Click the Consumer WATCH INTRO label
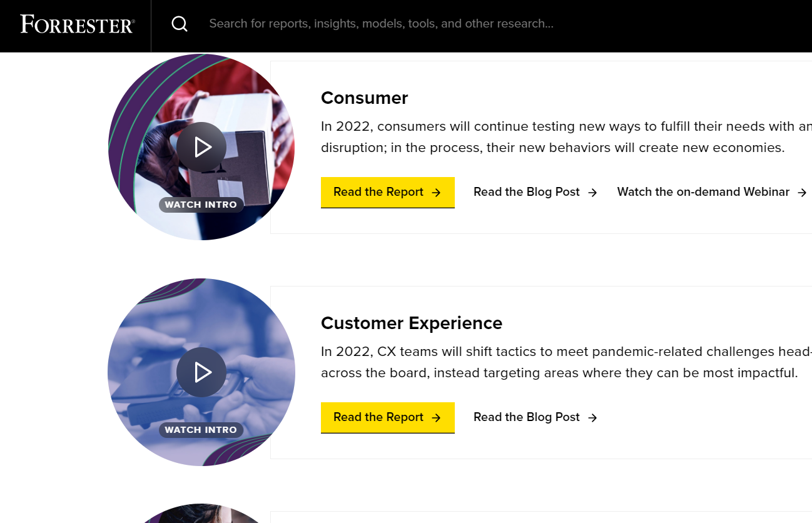The image size is (812, 523). pos(201,205)
